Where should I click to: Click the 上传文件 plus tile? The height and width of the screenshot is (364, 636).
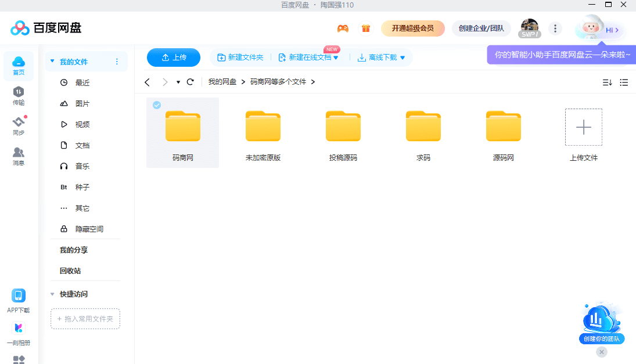(x=583, y=128)
